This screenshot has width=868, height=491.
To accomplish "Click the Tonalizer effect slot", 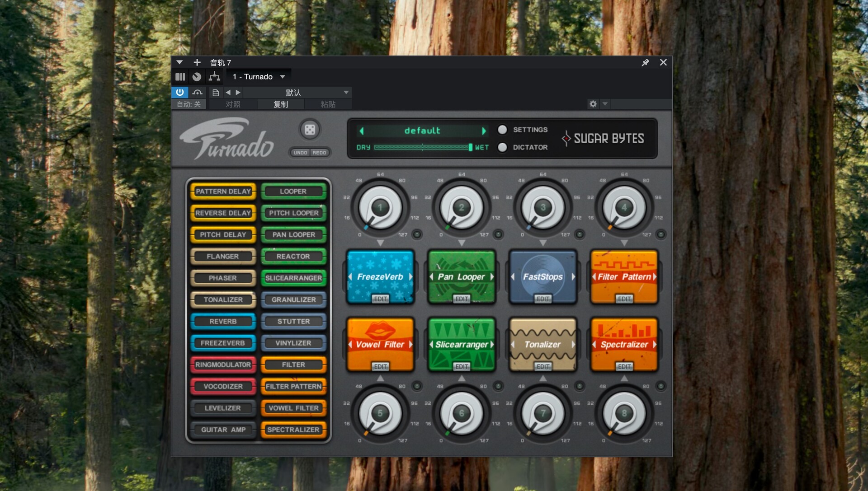I will pos(543,344).
